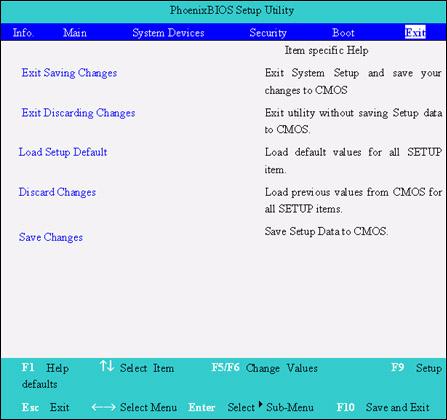Open the System Devices tab

pos(168,33)
